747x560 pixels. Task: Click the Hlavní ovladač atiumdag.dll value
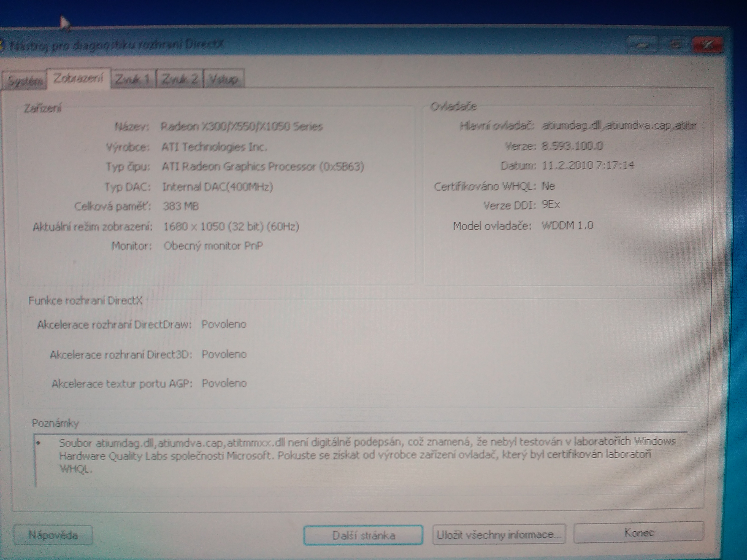tap(619, 126)
